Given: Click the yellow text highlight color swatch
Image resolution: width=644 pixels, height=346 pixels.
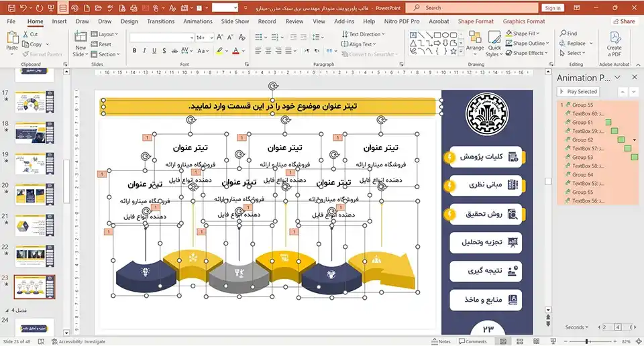Looking at the screenshot, I should [220, 51].
